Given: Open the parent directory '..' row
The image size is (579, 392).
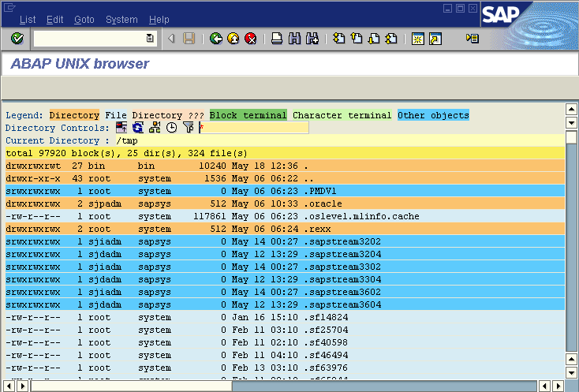Looking at the screenshot, I should tap(285, 179).
